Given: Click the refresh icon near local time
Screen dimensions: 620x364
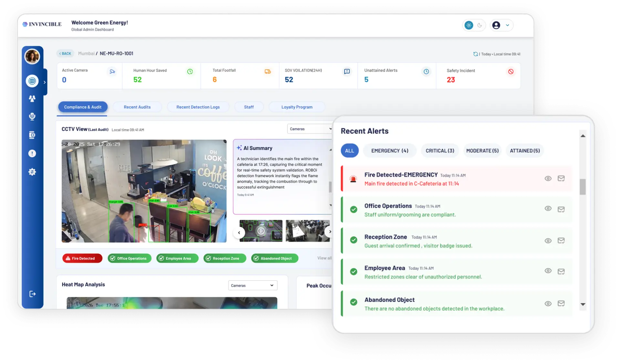Looking at the screenshot, I should [x=475, y=54].
